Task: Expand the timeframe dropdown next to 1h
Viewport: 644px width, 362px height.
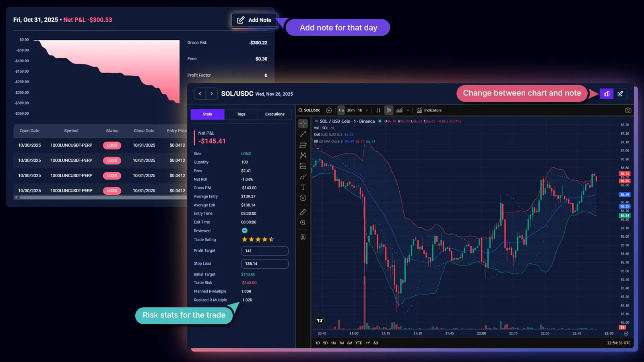Action: tap(366, 110)
